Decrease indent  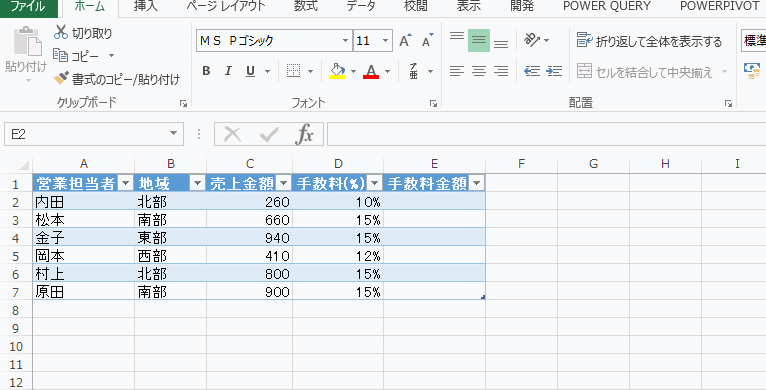pos(532,72)
